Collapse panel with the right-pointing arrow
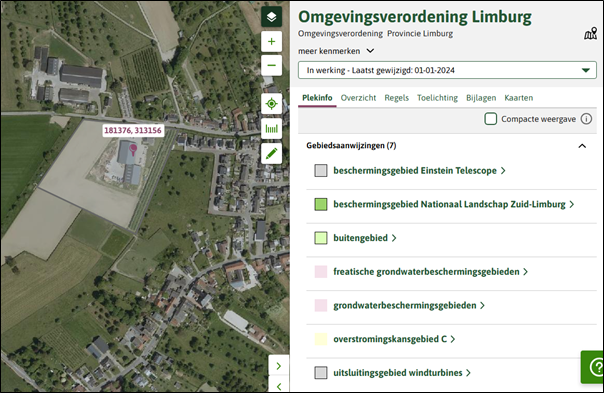Viewport: 604px width, 393px height. pos(279,366)
